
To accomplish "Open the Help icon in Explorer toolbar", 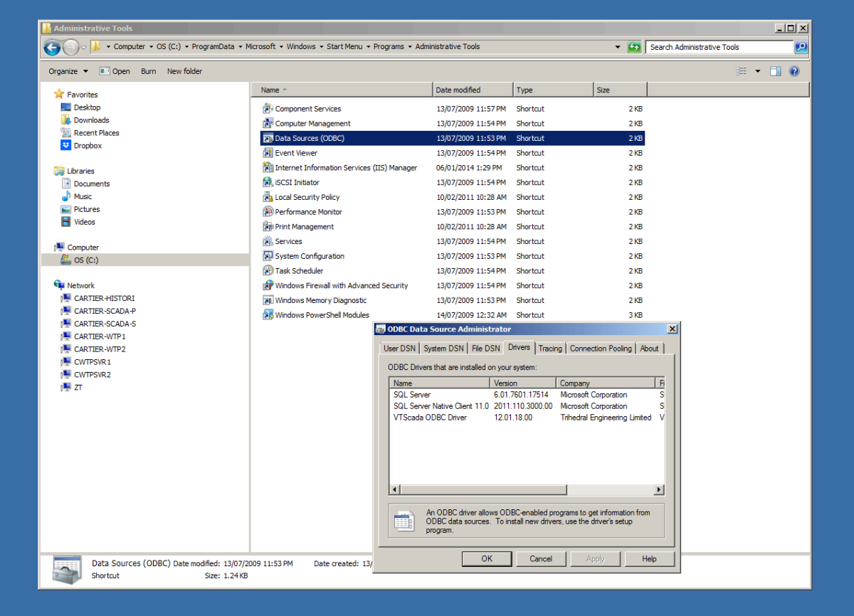I will pos(794,71).
